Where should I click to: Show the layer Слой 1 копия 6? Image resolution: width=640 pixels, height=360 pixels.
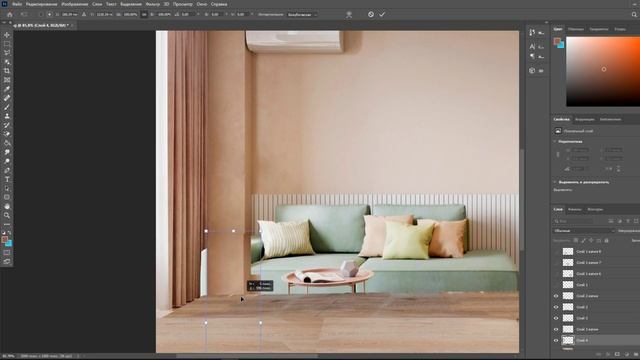click(556, 274)
